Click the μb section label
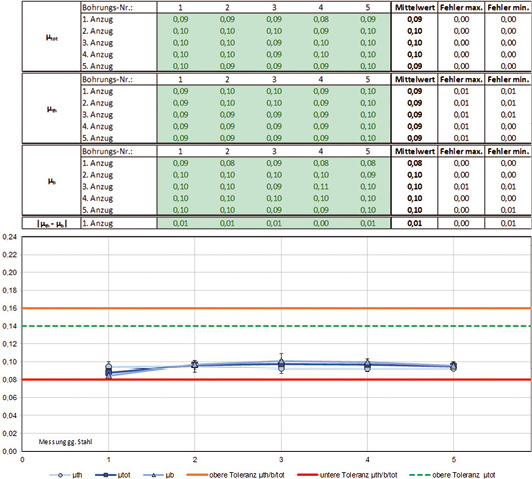Screen dimensions: 532x479 point(52,181)
